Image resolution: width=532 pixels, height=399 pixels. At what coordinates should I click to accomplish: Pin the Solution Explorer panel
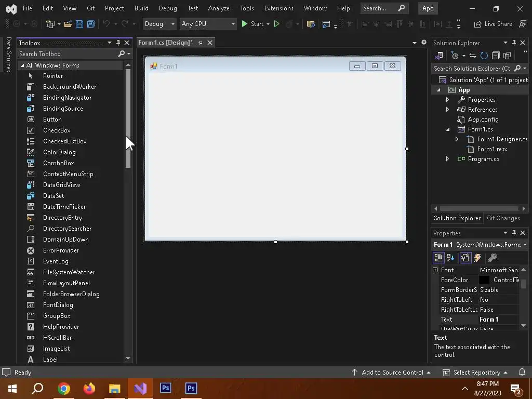point(514,43)
